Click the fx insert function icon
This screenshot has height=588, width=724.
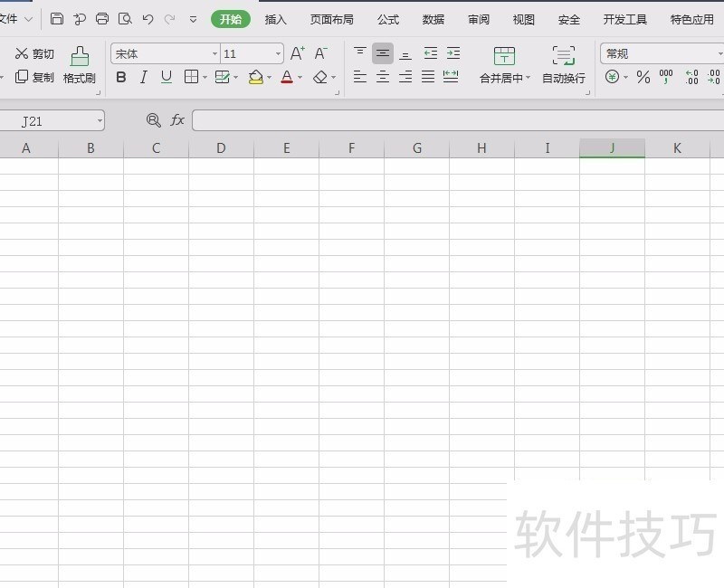coord(177,120)
